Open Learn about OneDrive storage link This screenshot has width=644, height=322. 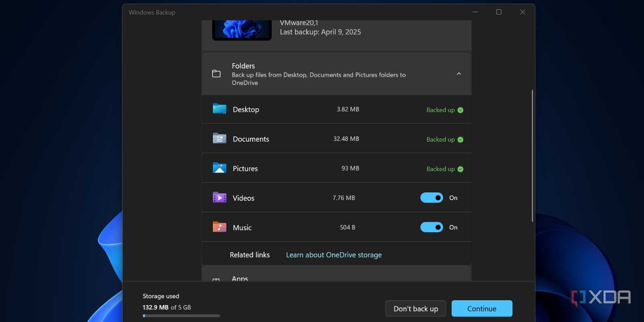tap(334, 255)
